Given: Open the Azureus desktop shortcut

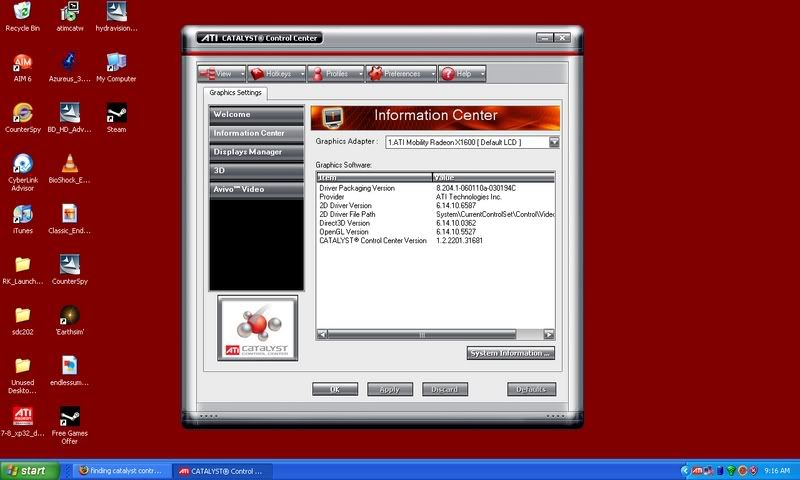Looking at the screenshot, I should pos(70,67).
